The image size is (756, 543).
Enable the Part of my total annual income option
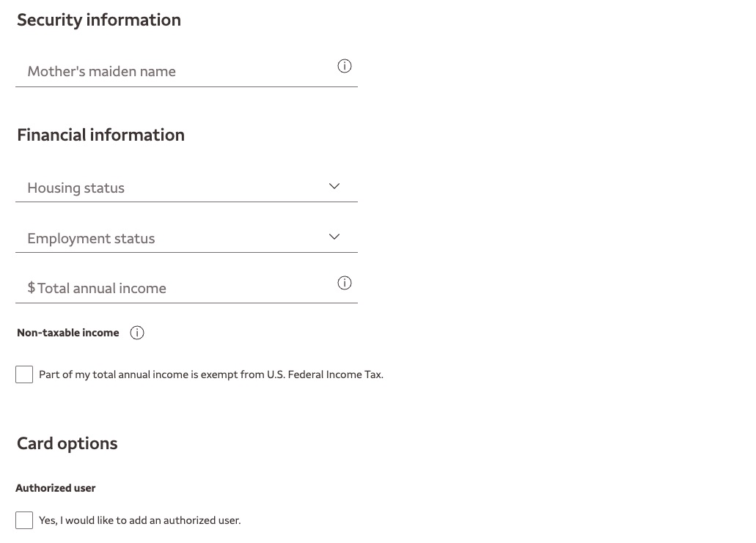coord(24,374)
